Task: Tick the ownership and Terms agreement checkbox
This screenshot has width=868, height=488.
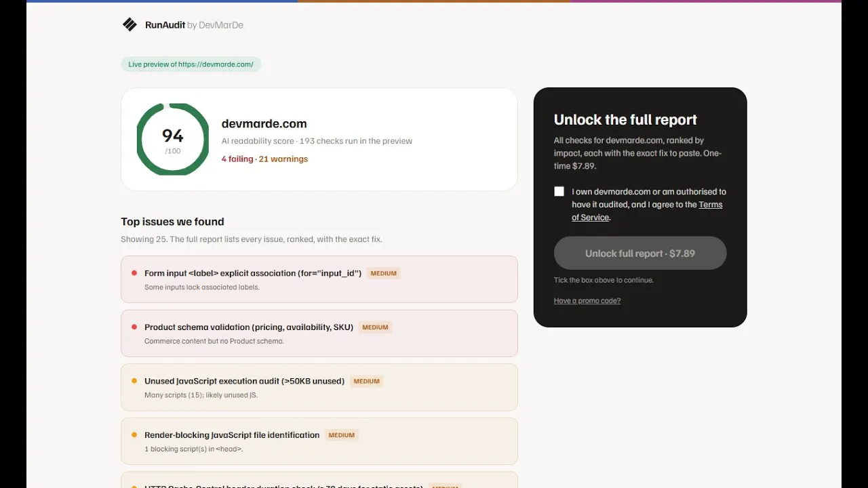Action: 559,192
